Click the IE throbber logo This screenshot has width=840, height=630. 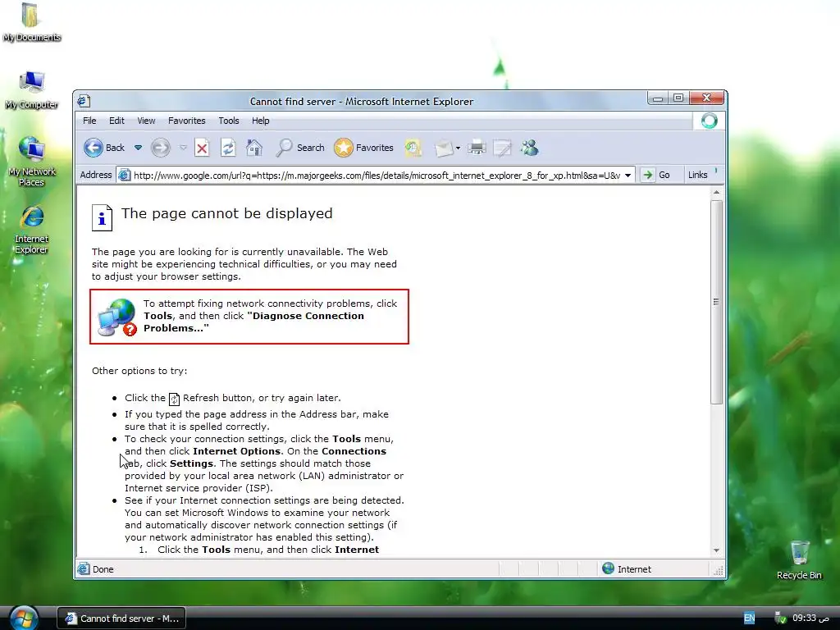coord(710,121)
